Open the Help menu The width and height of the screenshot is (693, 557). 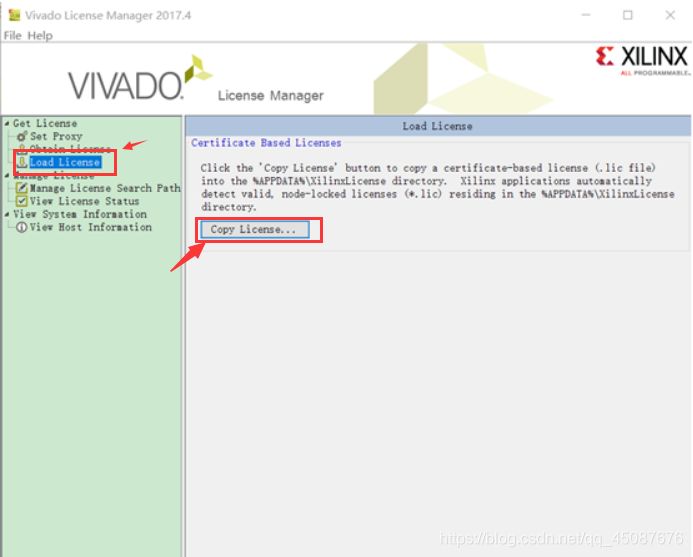point(40,35)
